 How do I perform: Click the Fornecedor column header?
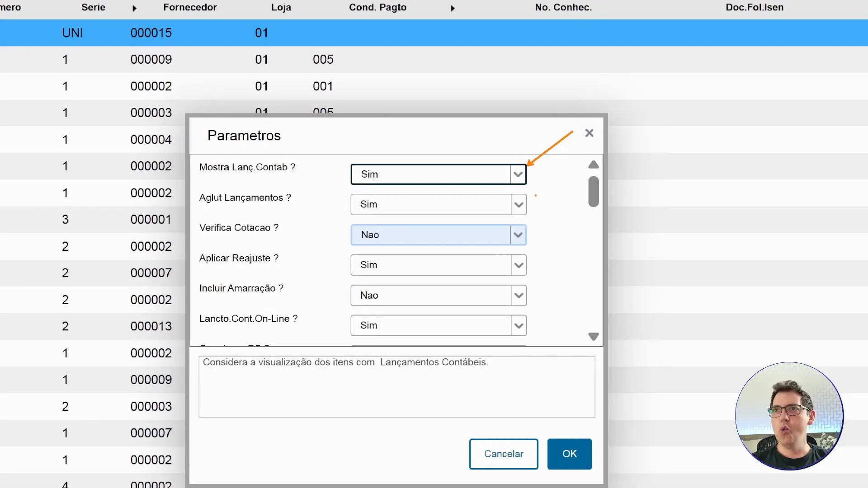(x=190, y=7)
